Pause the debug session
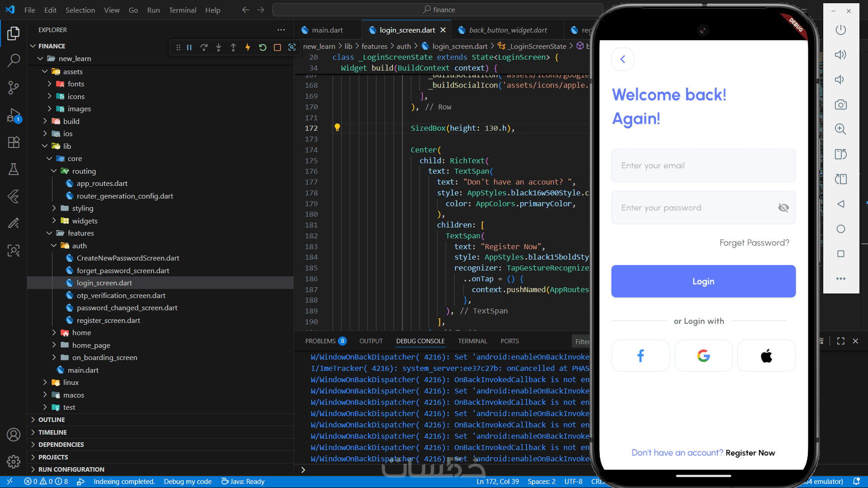This screenshot has width=868, height=488. (190, 47)
